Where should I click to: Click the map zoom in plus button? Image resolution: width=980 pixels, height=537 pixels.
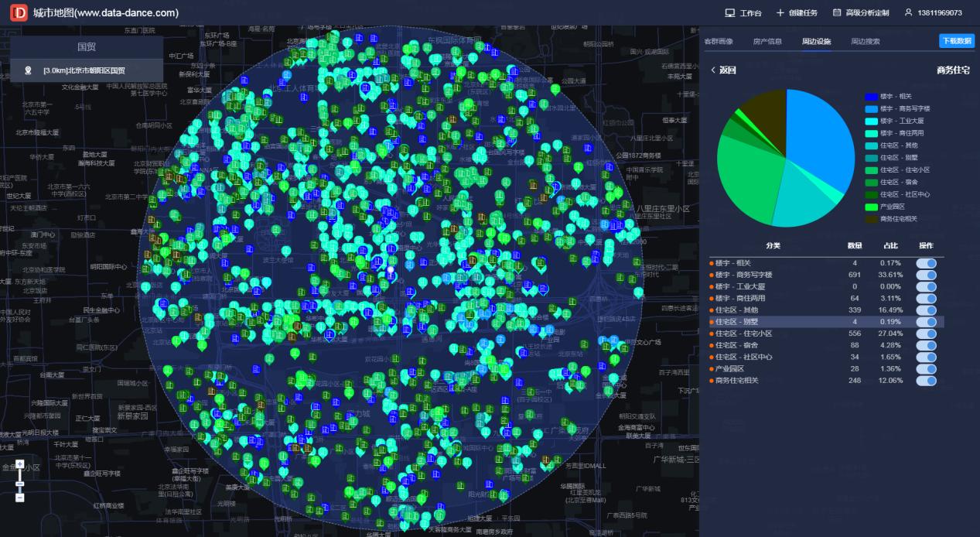[x=20, y=464]
